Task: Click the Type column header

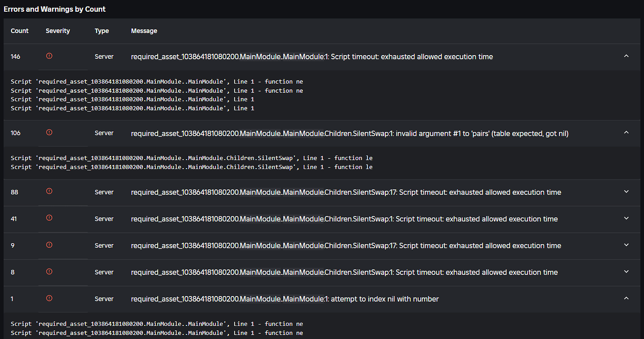Action: 102,31
